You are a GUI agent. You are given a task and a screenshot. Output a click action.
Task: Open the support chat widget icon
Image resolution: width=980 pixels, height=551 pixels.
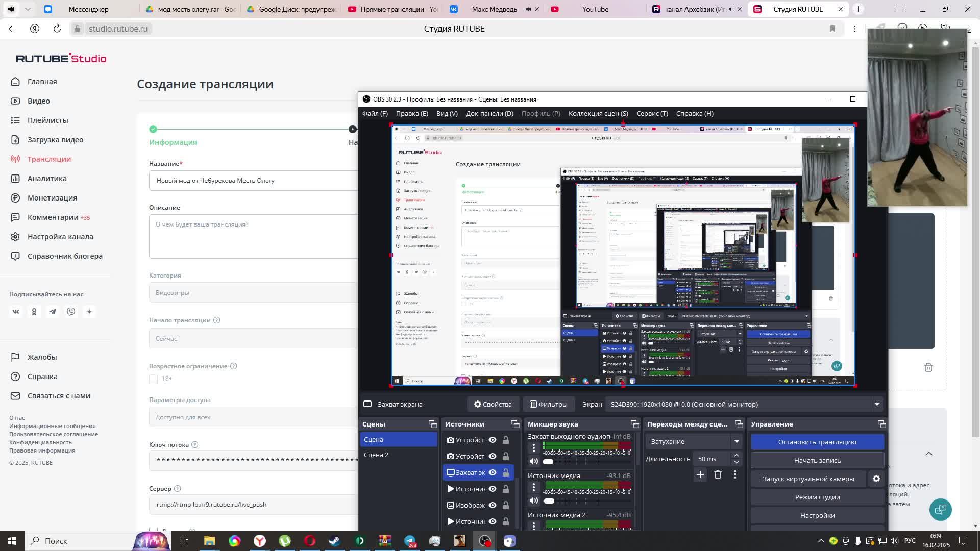point(940,509)
